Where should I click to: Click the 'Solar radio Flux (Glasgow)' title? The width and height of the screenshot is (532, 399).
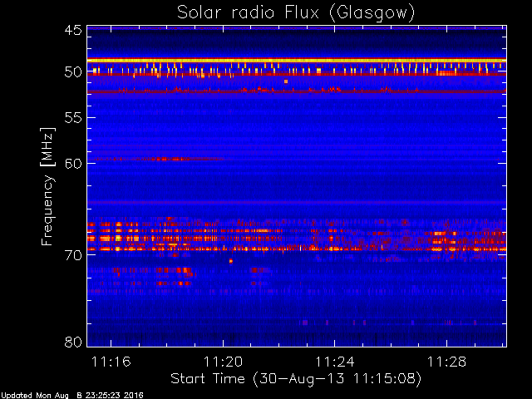tap(296, 13)
